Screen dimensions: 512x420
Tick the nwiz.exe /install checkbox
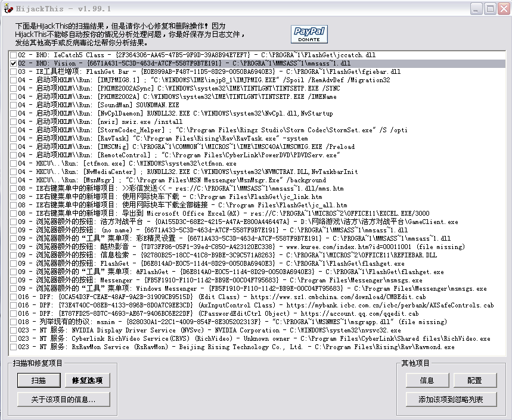[x=13, y=122]
